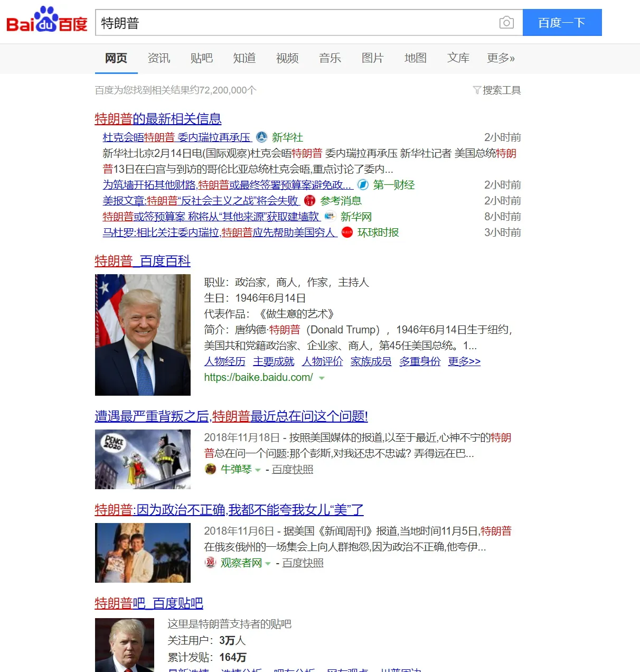The image size is (640, 672).
Task: Expand the dropdown arrow next to 牛弹琴
Action: [x=258, y=470]
